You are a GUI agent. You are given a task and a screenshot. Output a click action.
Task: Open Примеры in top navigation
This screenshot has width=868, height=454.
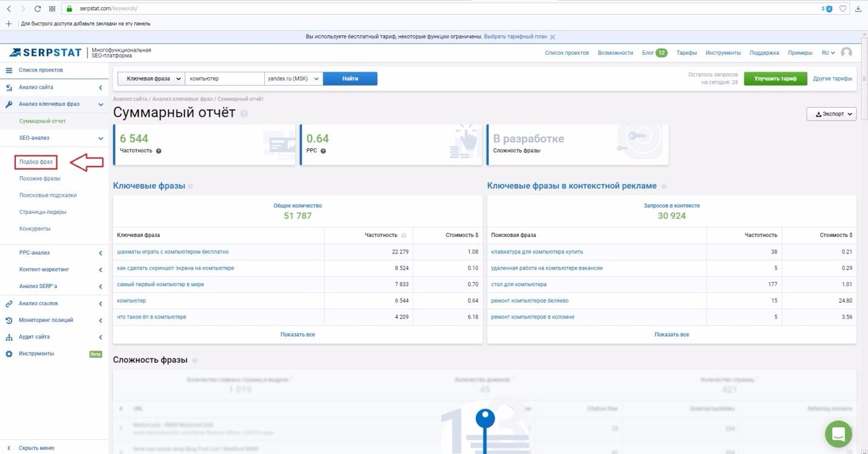point(800,53)
